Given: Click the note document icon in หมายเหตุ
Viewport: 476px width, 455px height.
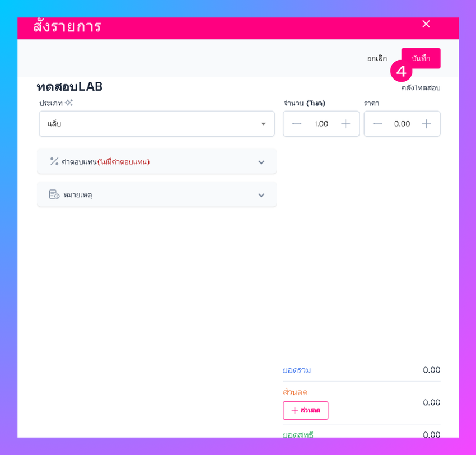Looking at the screenshot, I should coord(54,194).
